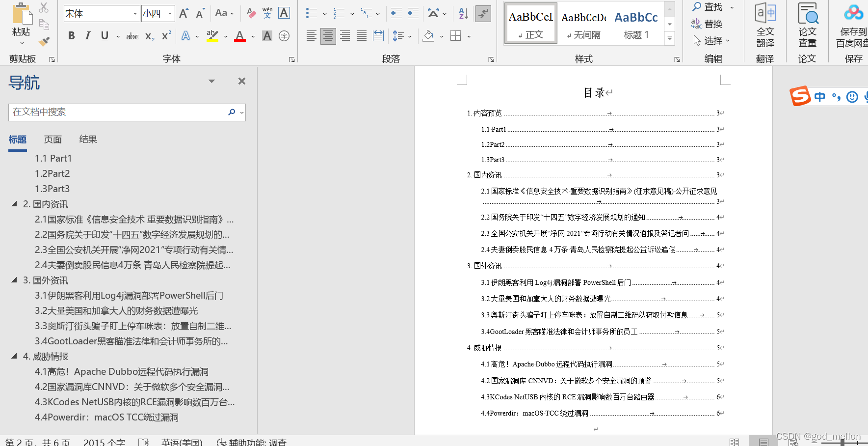
Task: Click the shading paint bucket icon
Action: click(429, 36)
